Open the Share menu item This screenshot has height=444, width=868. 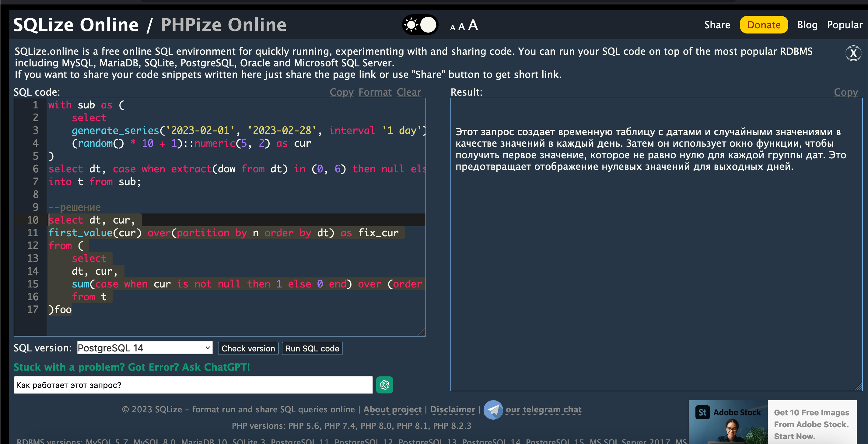click(717, 25)
